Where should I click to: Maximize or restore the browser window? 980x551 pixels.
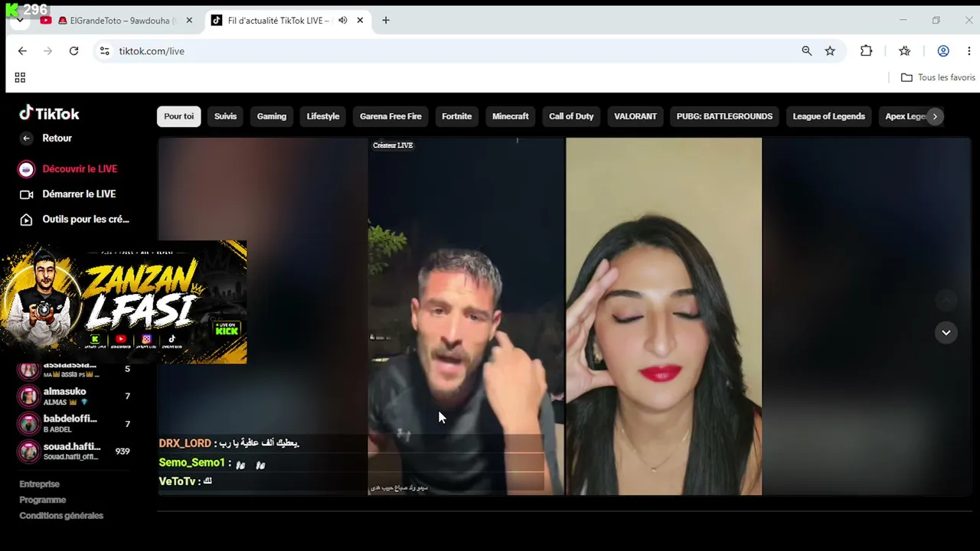pos(936,21)
